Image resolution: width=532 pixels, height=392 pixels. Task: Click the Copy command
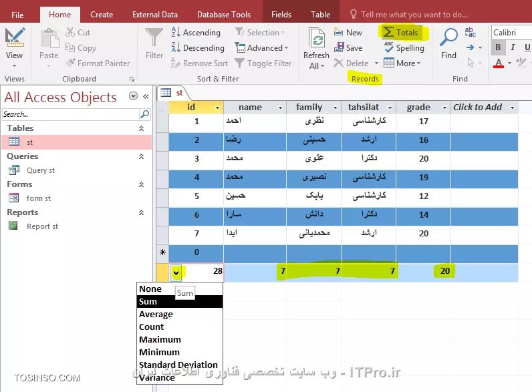click(81, 48)
